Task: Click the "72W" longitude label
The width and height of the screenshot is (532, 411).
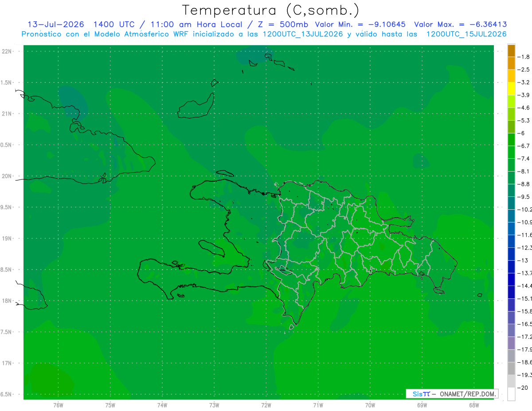Action: pos(266,405)
